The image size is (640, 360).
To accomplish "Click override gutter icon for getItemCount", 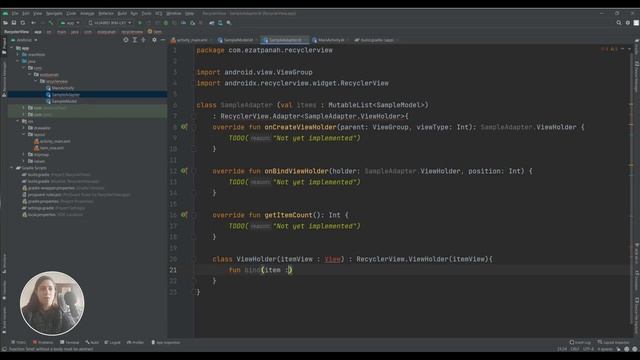I will coord(184,215).
